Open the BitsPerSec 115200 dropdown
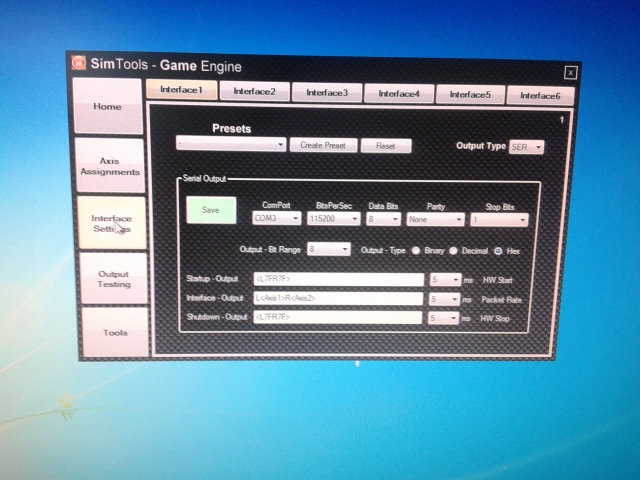 [334, 219]
